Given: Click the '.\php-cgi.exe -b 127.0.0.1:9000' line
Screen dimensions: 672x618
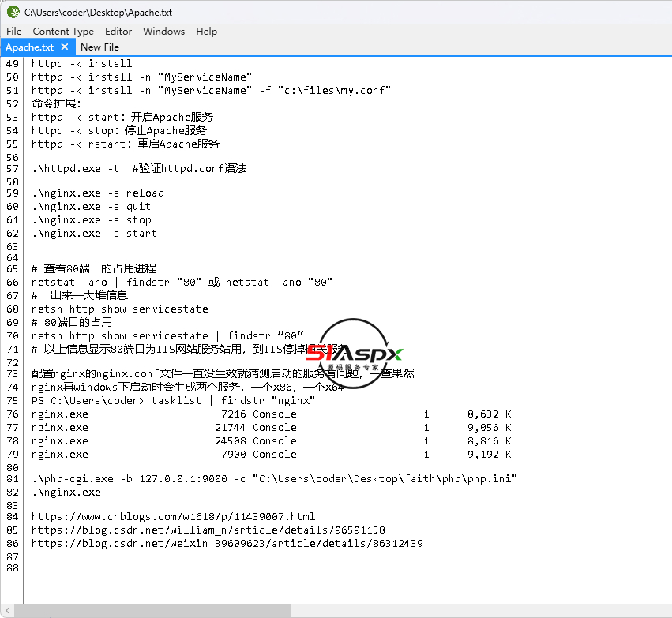Looking at the screenshot, I should click(274, 479).
